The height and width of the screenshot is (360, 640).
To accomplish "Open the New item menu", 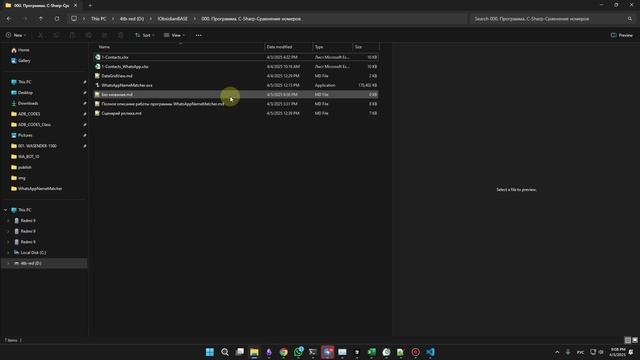I will click(16, 36).
